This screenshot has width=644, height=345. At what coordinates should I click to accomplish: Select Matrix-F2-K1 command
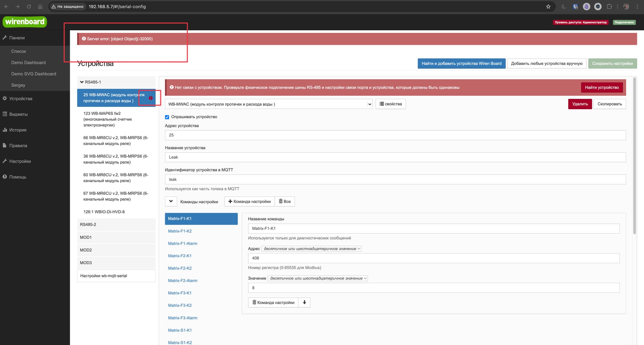click(x=180, y=256)
